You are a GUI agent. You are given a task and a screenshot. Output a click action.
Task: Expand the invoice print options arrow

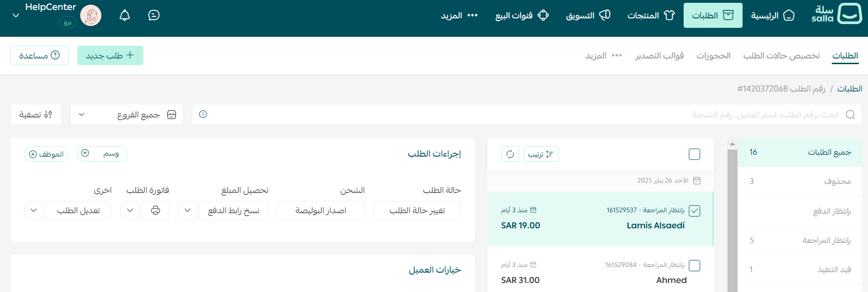(x=130, y=210)
